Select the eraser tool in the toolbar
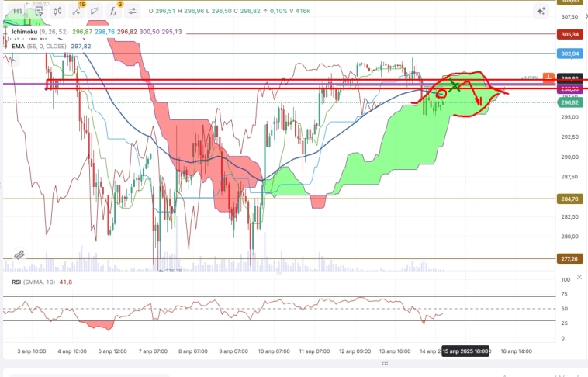 [x=95, y=11]
